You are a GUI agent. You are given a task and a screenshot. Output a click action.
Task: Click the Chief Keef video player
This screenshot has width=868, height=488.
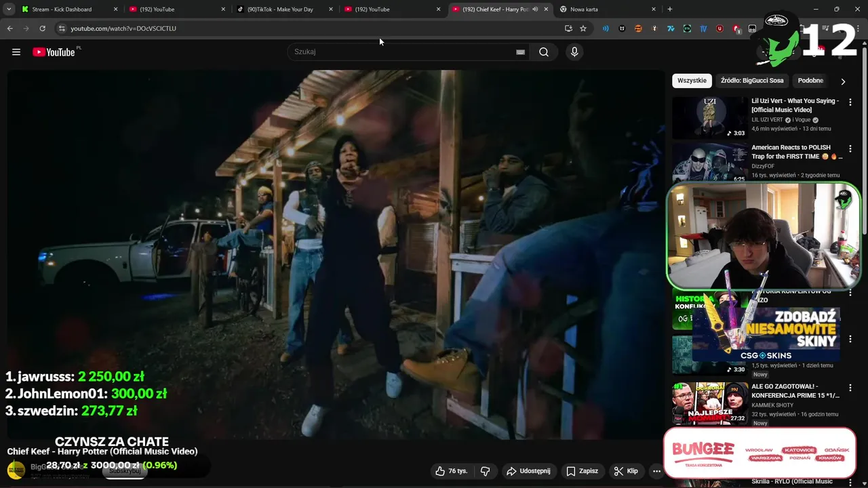[336, 254]
